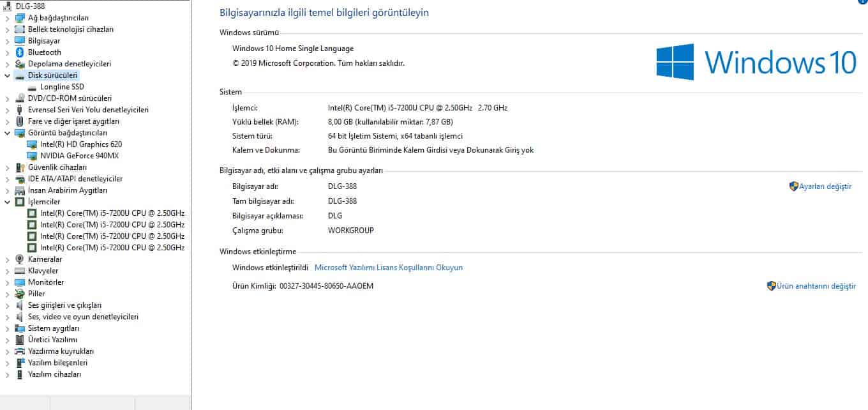Click the Çalışma grubu value "WORKGROUP"
868x410 pixels.
(351, 231)
